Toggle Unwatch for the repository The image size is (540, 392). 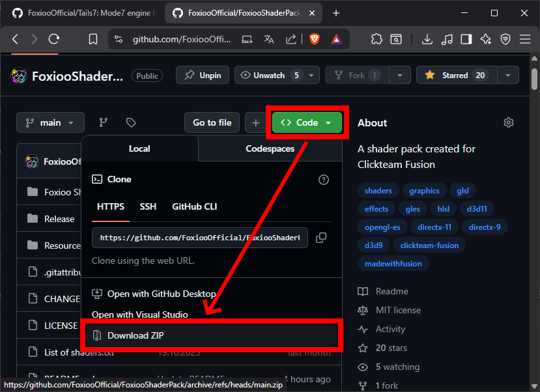click(x=270, y=76)
